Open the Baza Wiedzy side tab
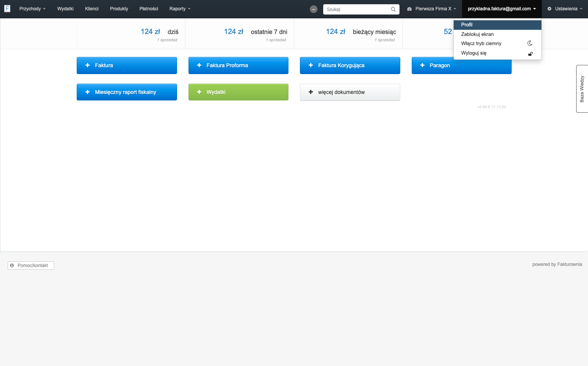The width and height of the screenshot is (588, 366). point(582,89)
